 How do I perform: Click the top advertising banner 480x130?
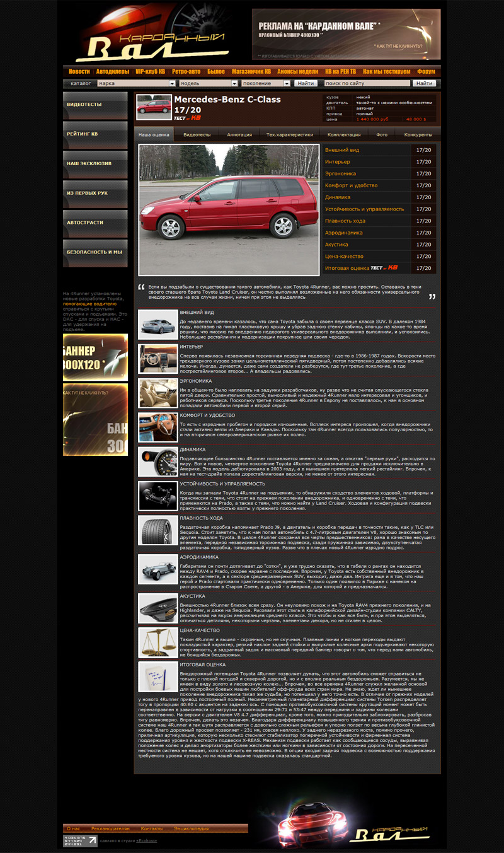346,34
